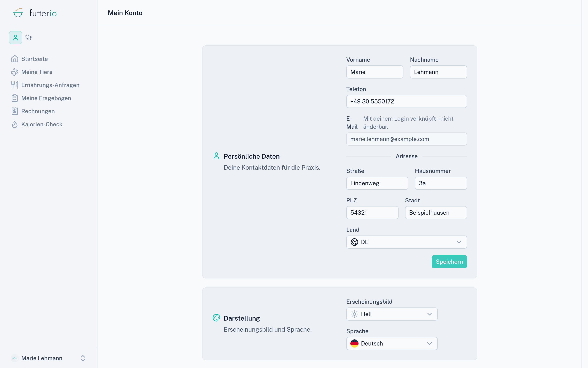Save personal data with Speichern
Image resolution: width=588 pixels, height=368 pixels.
(x=449, y=262)
